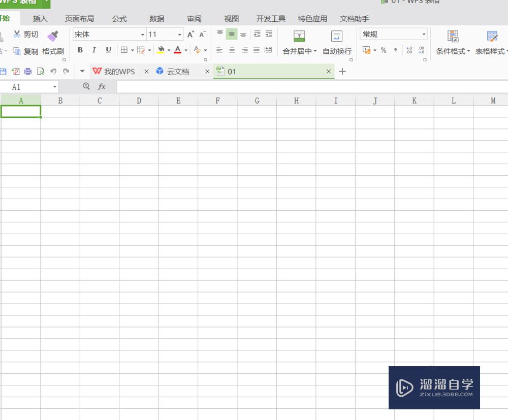Toggle underline formatting
Screen dimensions: 508x420
click(108, 50)
